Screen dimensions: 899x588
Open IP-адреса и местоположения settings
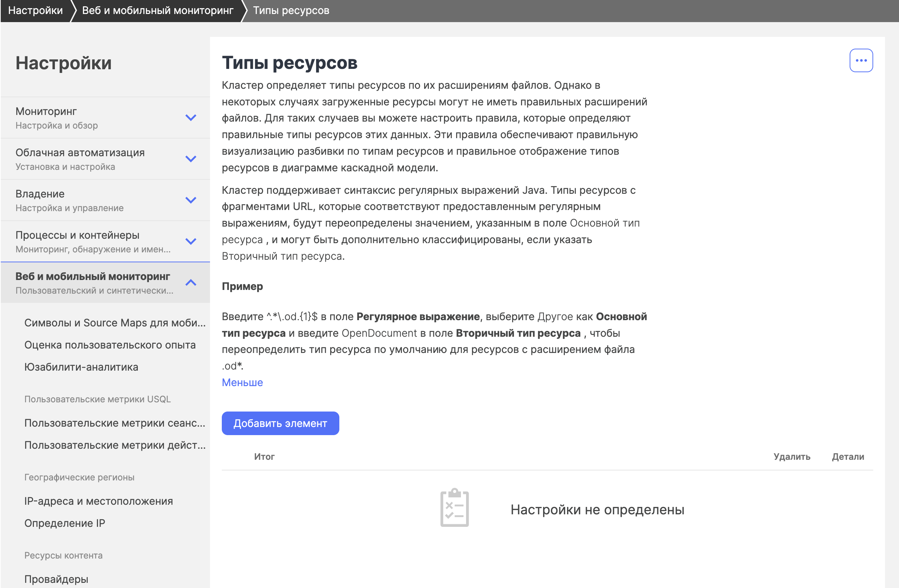coord(98,501)
